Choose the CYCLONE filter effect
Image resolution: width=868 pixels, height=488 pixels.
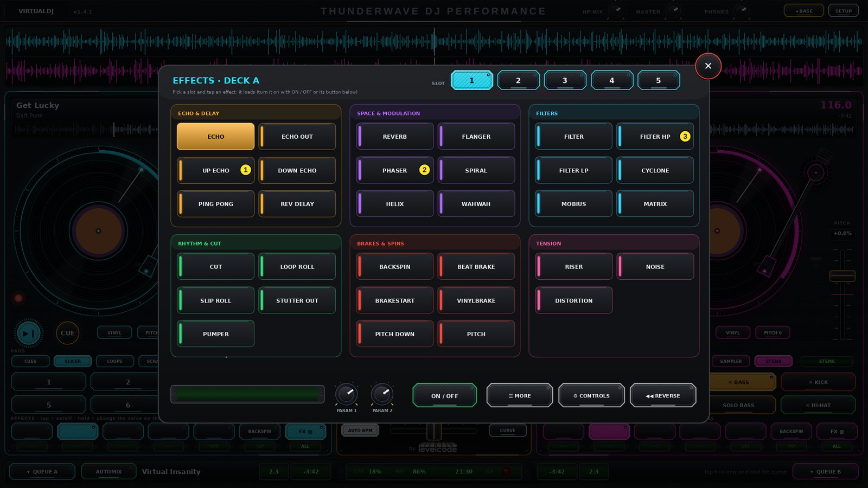(x=655, y=170)
